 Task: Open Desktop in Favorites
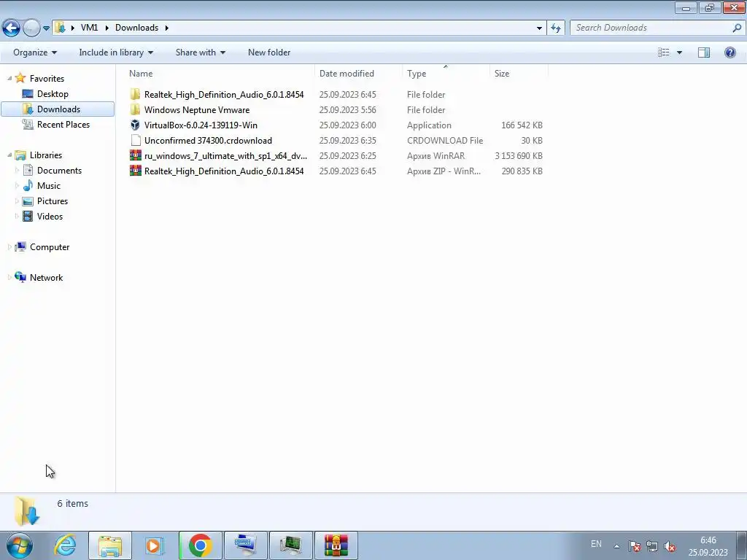[53, 94]
